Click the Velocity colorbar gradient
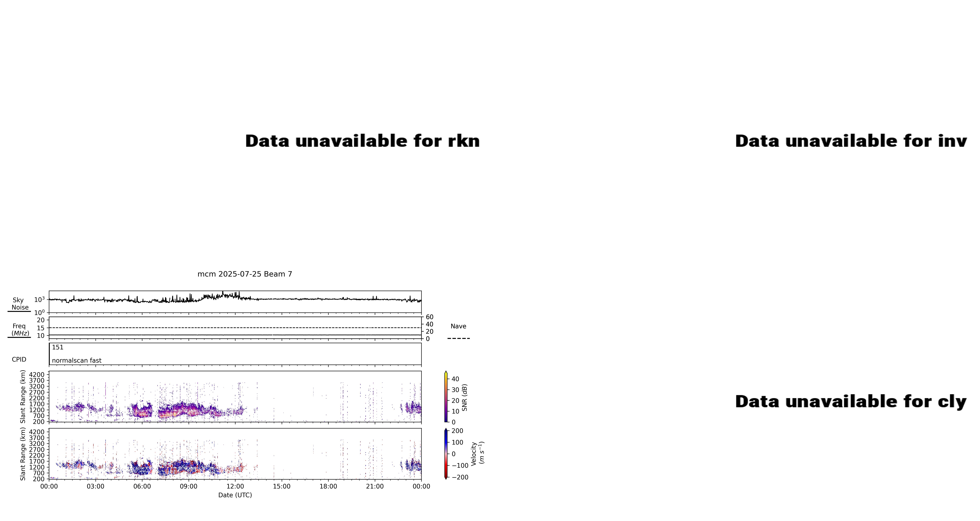 446,454
